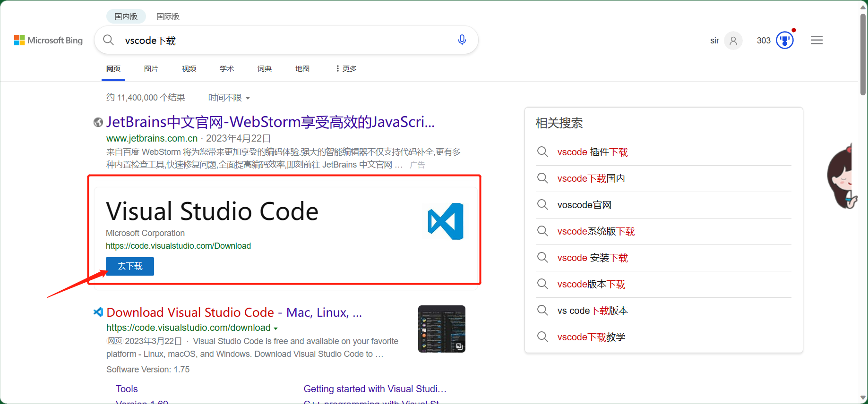Screen dimensions: 868x404
Task: Select the 图片 tab
Action: pyautogui.click(x=151, y=69)
